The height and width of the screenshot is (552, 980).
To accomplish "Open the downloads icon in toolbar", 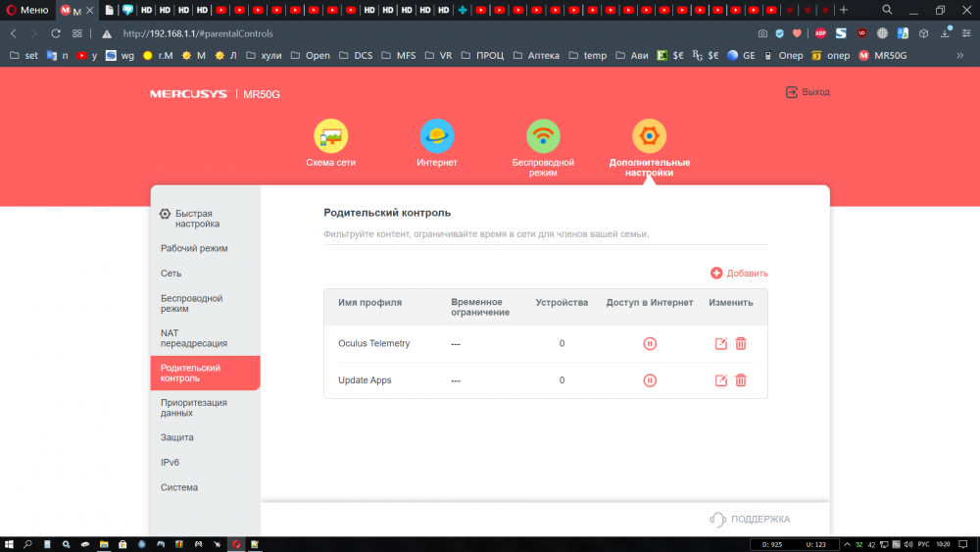I will pos(945,33).
